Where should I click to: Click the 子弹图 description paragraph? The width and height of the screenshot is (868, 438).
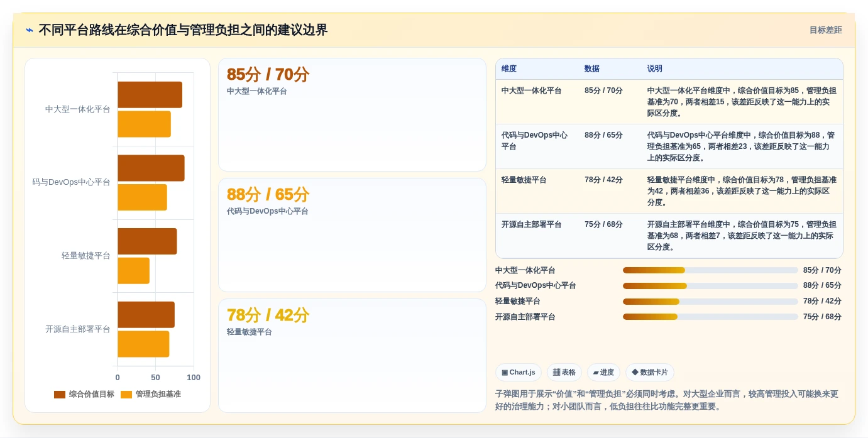click(x=668, y=400)
